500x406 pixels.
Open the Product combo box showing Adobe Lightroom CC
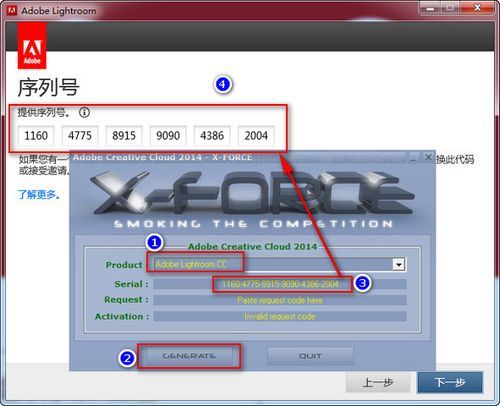click(279, 265)
